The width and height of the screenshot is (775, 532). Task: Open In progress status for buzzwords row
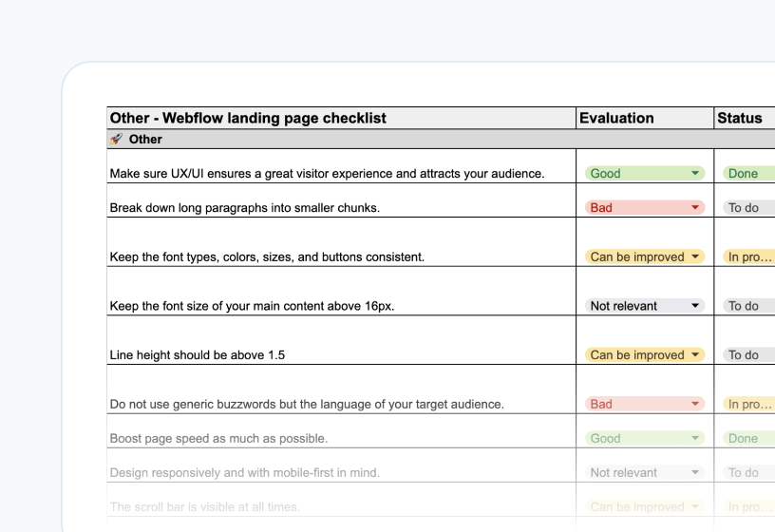point(748,404)
